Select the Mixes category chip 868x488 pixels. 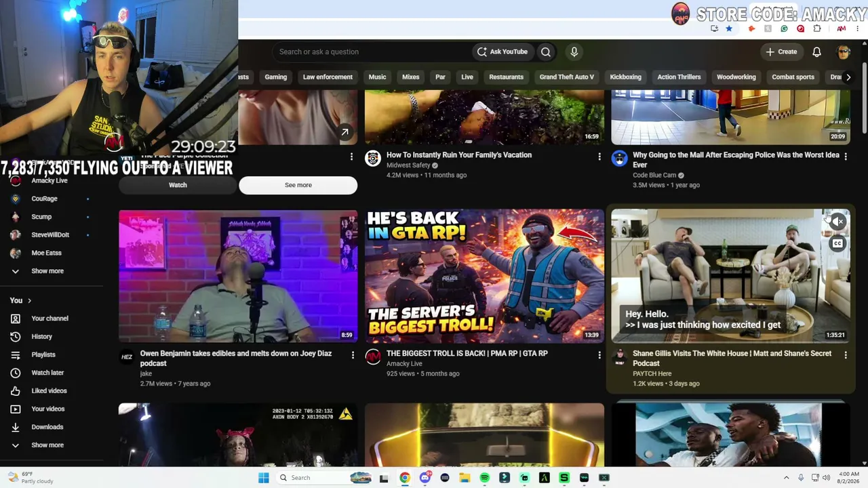coord(410,77)
